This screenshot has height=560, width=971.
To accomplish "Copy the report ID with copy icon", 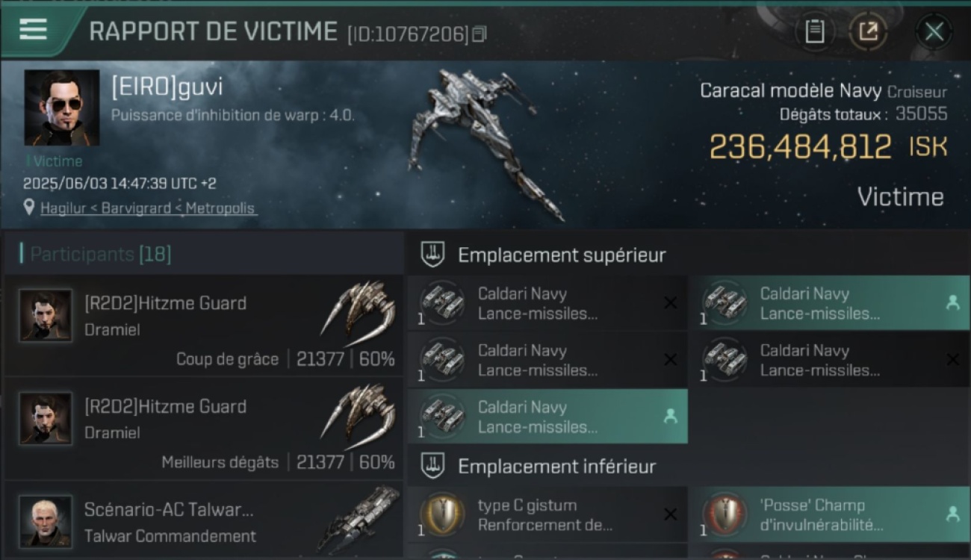I will click(x=479, y=34).
